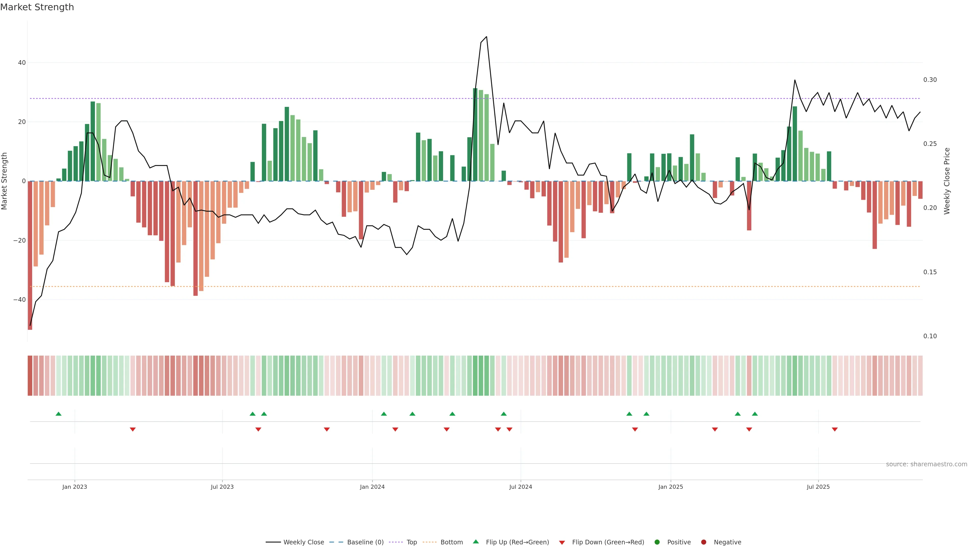Click the Positive green circle legend icon
980x551 pixels.
point(657,542)
